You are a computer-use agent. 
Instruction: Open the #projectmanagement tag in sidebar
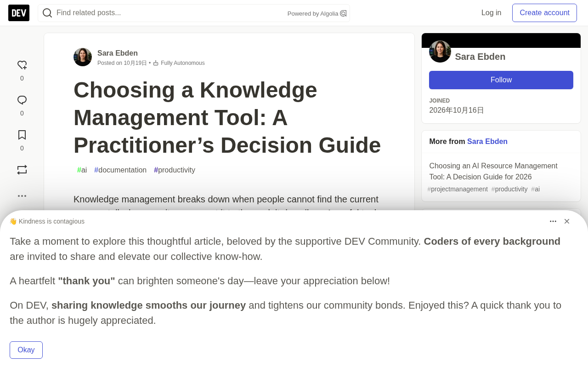(458, 189)
